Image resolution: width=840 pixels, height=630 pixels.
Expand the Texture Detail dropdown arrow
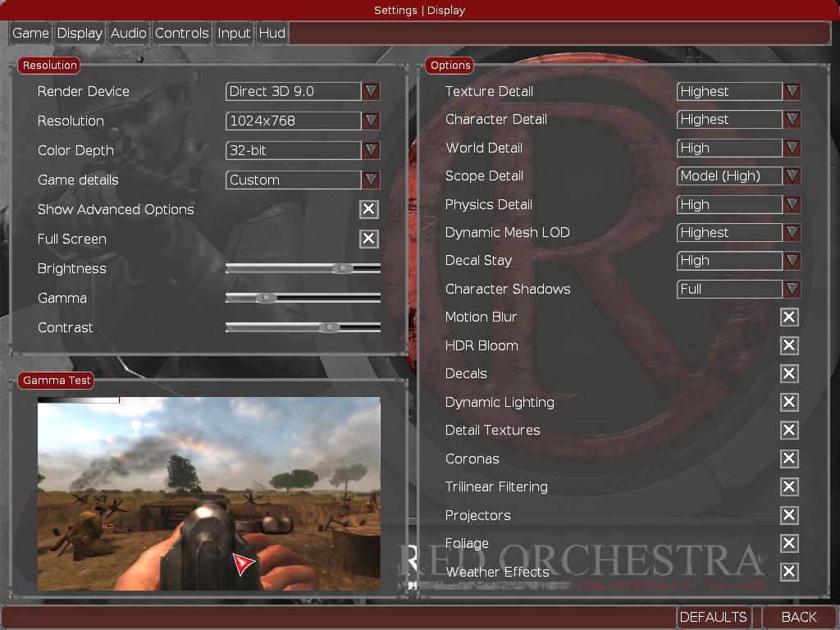(792, 91)
